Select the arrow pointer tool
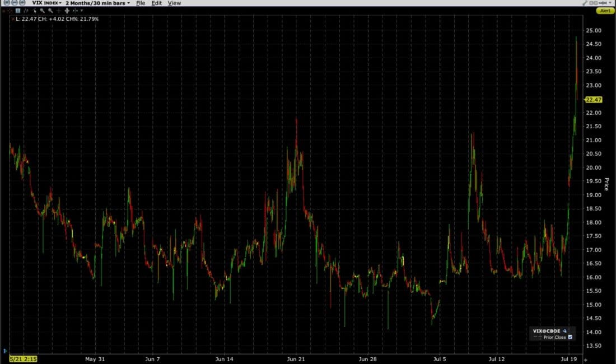 point(35,11)
